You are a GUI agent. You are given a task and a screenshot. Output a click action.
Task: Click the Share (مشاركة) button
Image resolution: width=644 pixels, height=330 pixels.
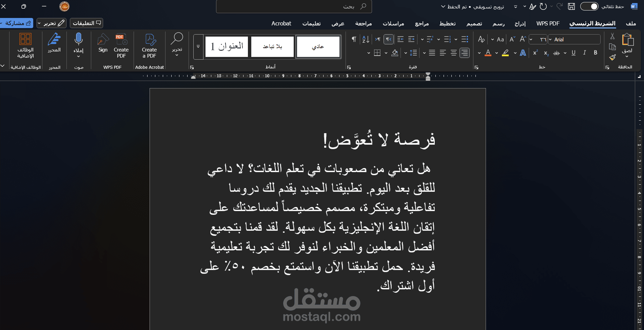17,23
